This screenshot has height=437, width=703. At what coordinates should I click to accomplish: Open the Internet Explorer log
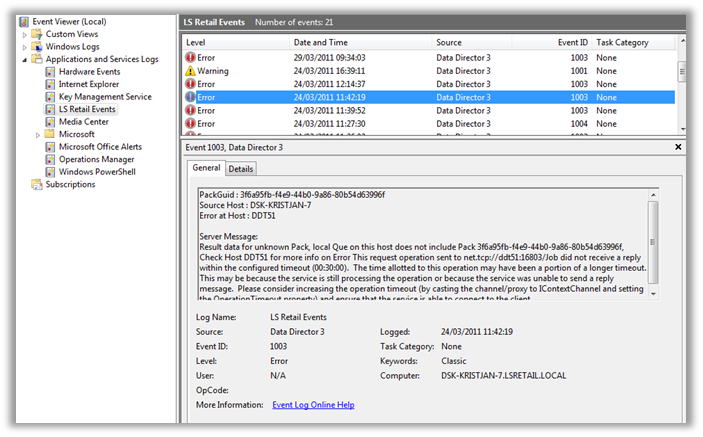[89, 85]
